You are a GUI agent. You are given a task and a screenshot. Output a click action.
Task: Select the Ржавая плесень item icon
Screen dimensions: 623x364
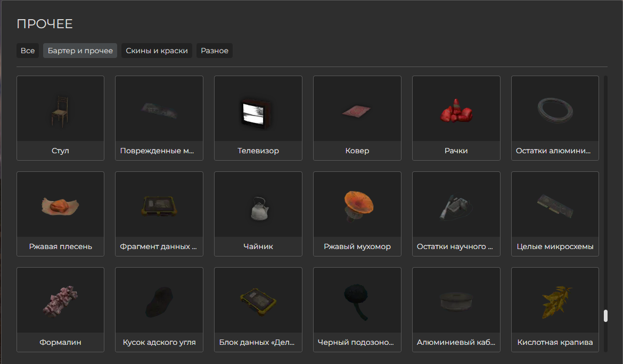60,206
